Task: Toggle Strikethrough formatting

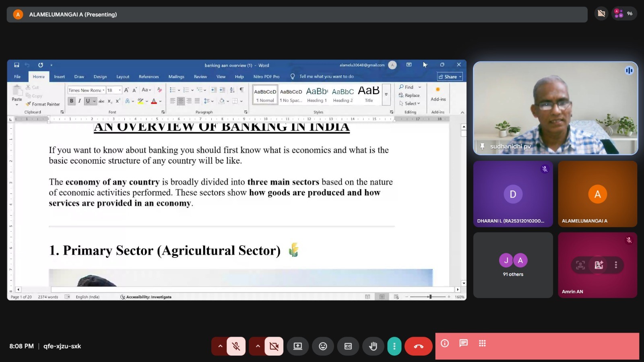Action: tap(101, 101)
